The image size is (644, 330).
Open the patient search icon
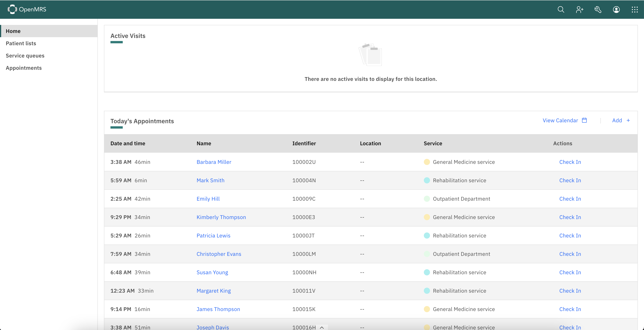pos(561,10)
